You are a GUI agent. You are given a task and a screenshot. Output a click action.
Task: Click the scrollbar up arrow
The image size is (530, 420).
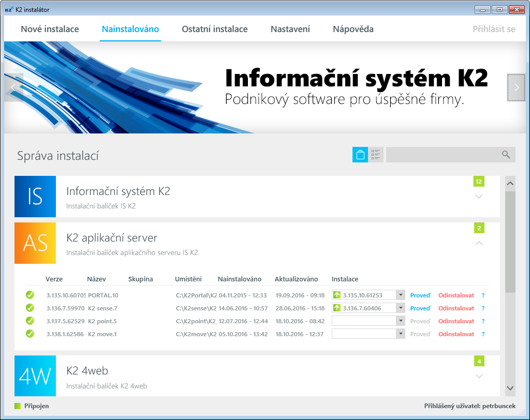(x=510, y=184)
